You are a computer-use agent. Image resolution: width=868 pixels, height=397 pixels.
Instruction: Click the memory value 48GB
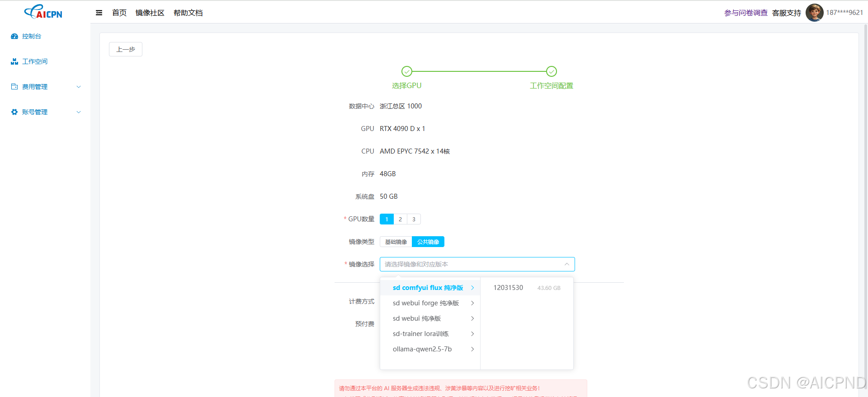pyautogui.click(x=388, y=174)
